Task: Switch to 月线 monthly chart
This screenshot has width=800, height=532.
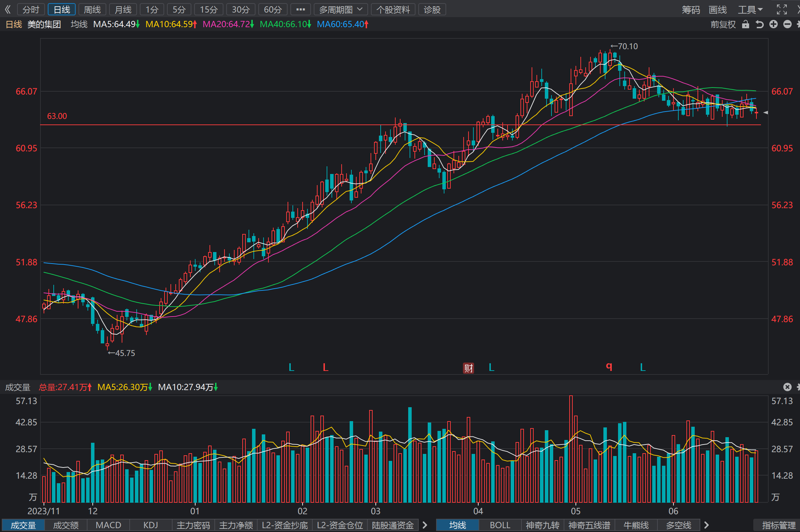Action: pos(123,9)
